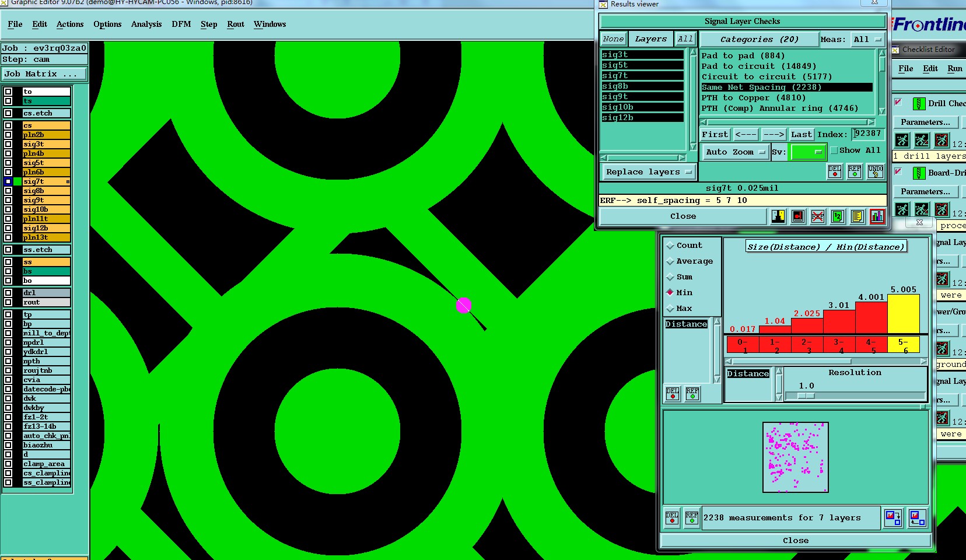Click the Board-Drill green drill icon
Image resolution: width=966 pixels, height=560 pixels.
click(919, 173)
